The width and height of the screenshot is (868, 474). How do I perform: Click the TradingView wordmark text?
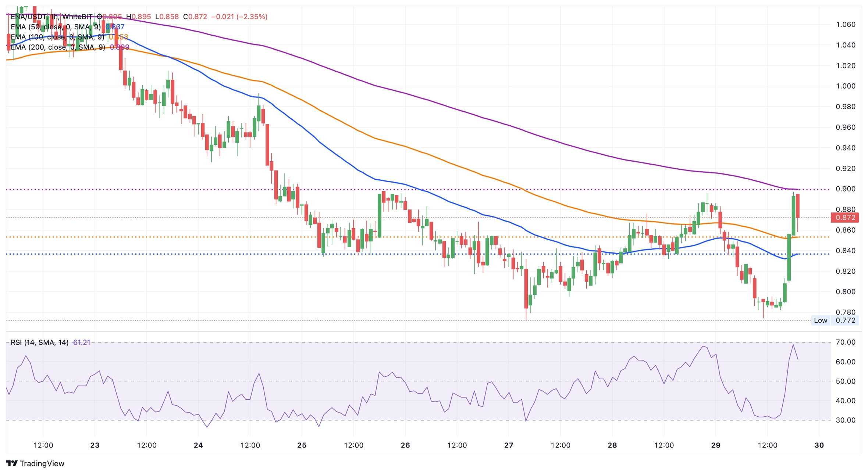click(x=42, y=463)
